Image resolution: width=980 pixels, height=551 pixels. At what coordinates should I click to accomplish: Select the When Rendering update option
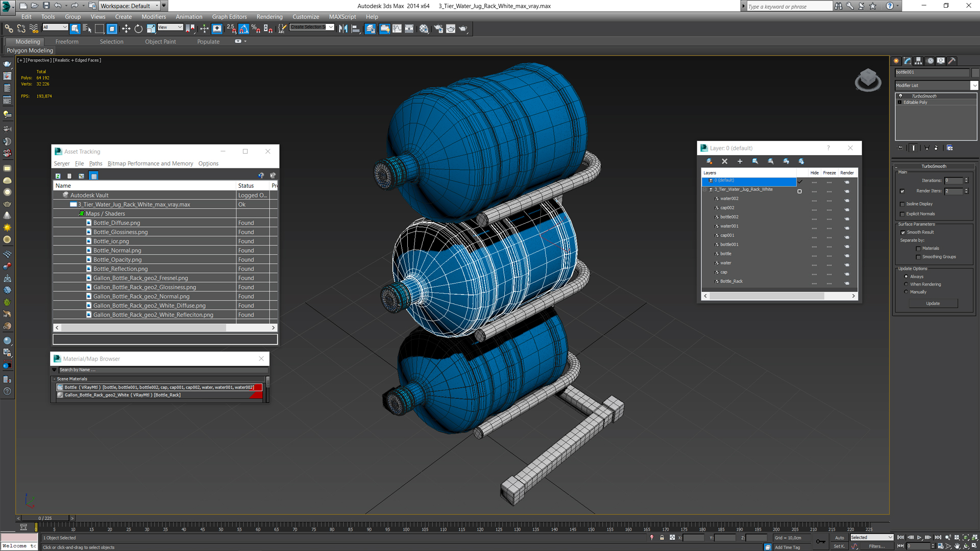click(x=906, y=284)
